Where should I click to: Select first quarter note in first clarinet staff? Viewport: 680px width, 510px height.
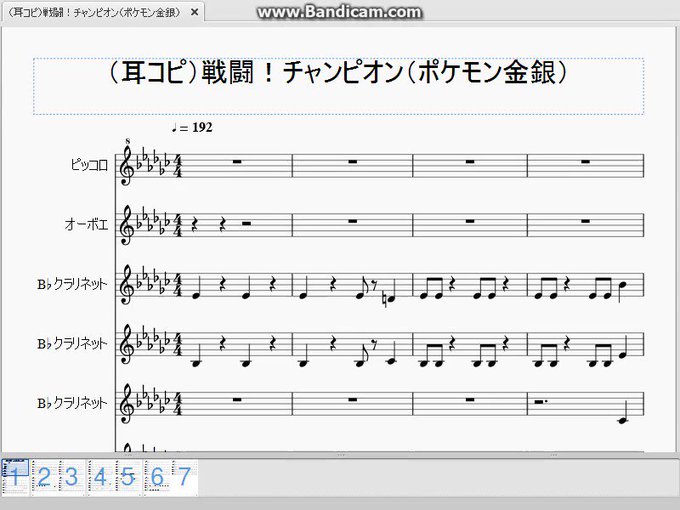(196, 289)
